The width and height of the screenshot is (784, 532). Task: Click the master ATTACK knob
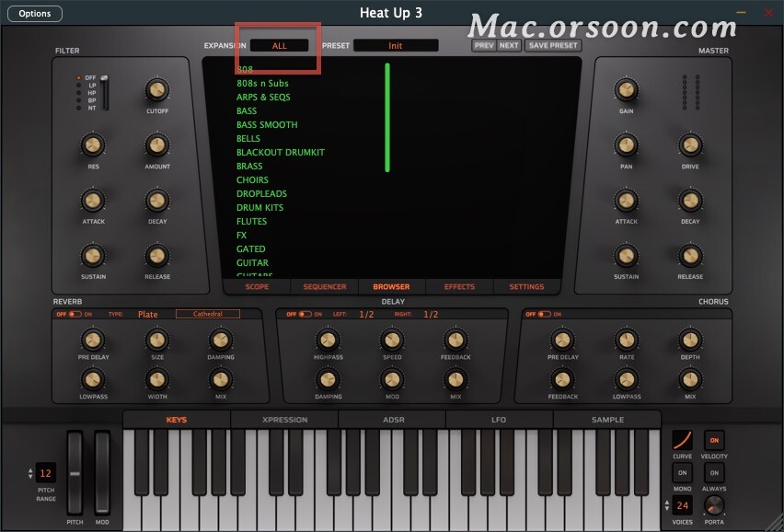[626, 201]
